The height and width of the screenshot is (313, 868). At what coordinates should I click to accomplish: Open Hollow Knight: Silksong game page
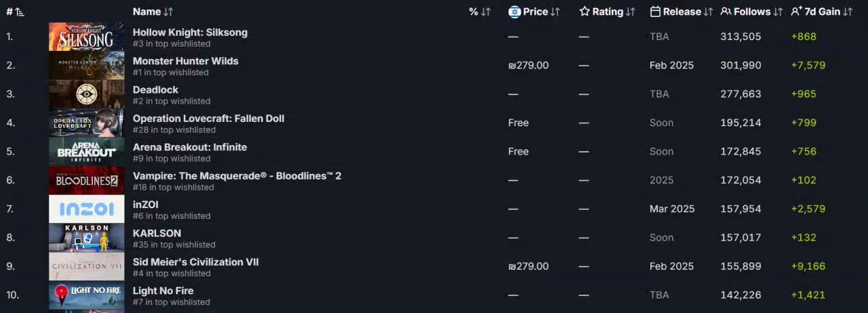[190, 32]
